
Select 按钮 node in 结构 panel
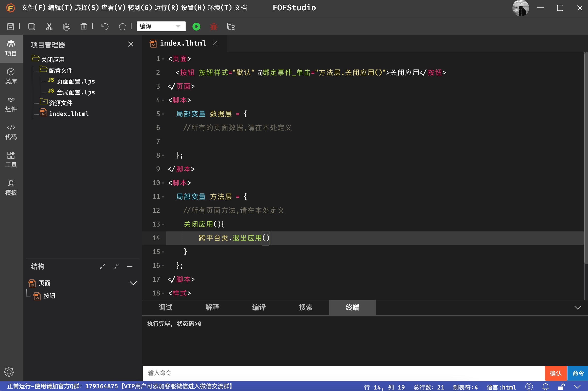(49, 296)
